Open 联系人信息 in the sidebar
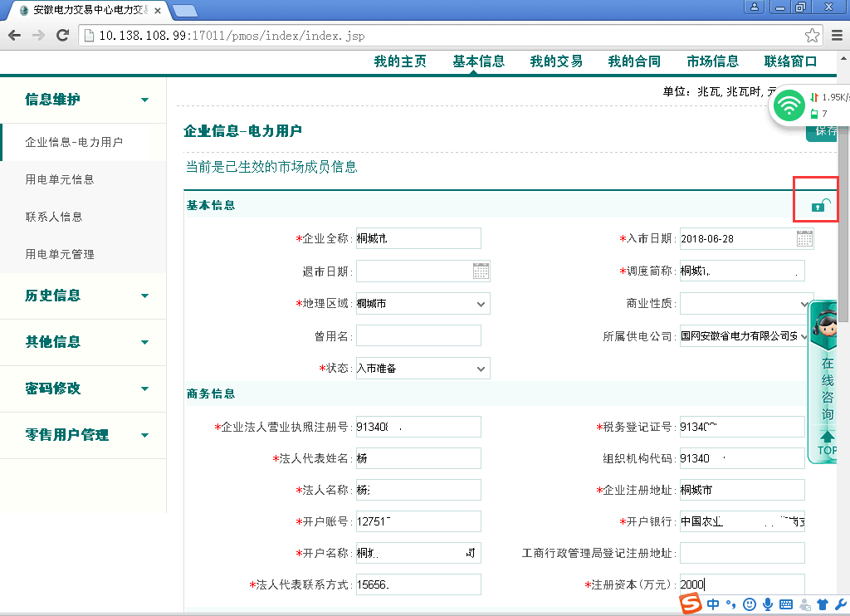Image resolution: width=850 pixels, height=616 pixels. tap(54, 217)
